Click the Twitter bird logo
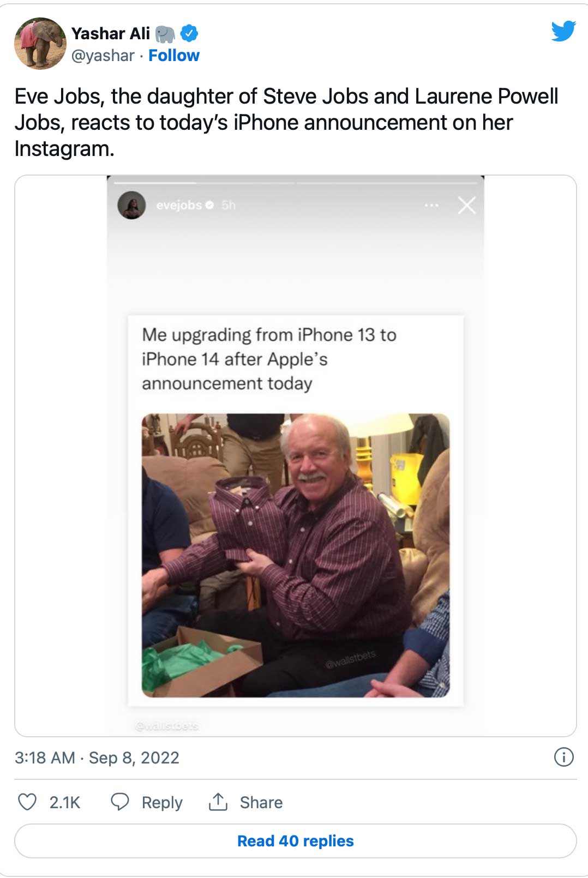 [x=563, y=31]
